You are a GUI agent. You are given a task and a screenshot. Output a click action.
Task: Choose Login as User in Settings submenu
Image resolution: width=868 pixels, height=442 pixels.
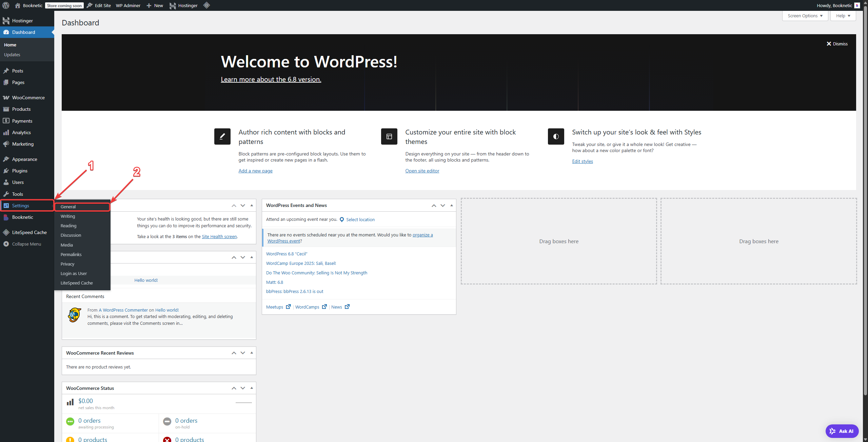[82, 273]
